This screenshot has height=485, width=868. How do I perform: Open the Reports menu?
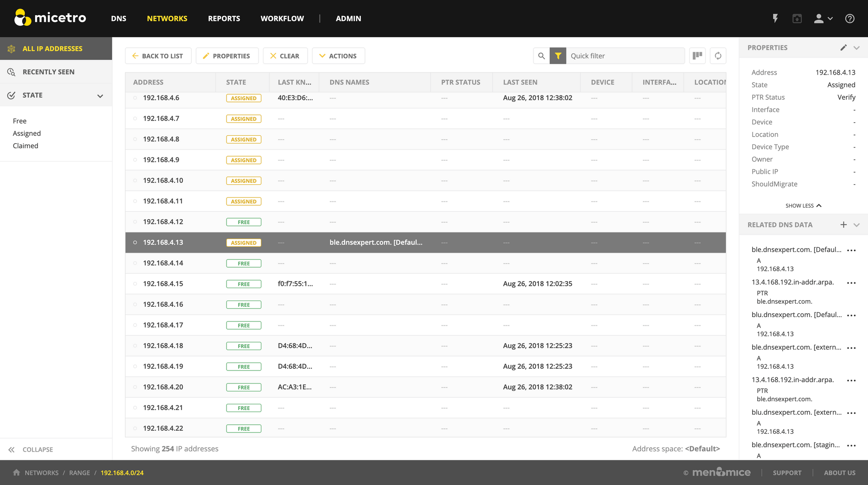pos(224,18)
